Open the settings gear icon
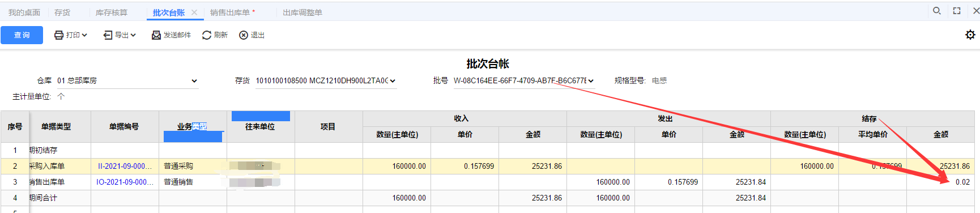This screenshot has height=213, width=980. pyautogui.click(x=970, y=35)
